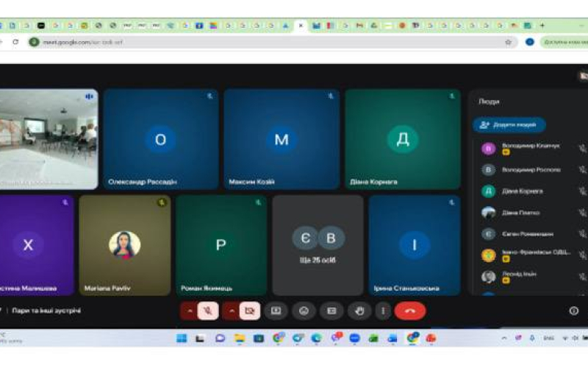588x368 pixels.
Task: Open the Windows Start menu
Action: pos(182,339)
